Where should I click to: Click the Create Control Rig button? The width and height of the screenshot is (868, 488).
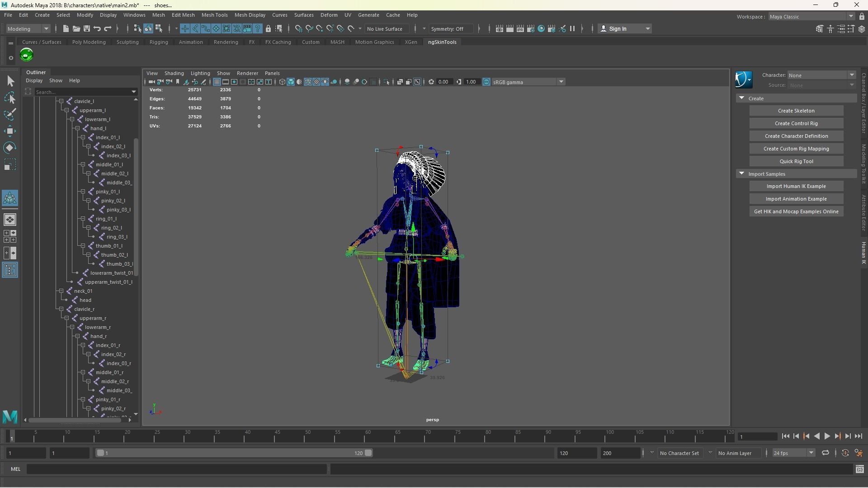(x=796, y=123)
